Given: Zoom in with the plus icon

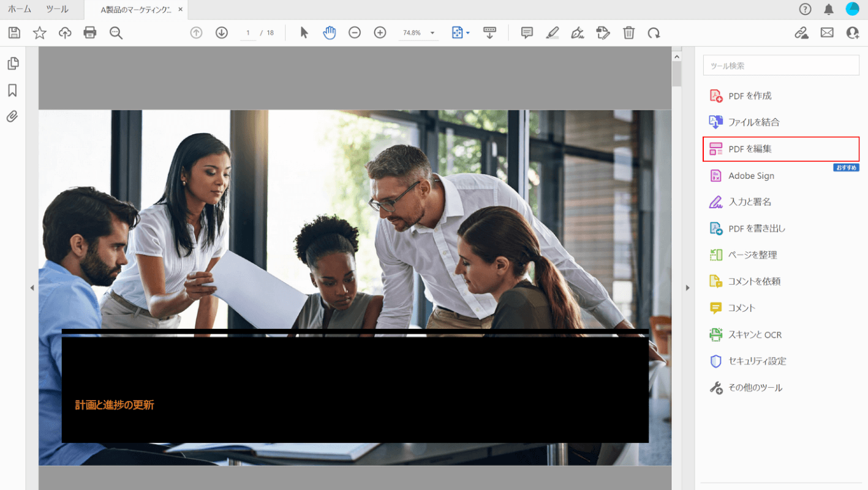Looking at the screenshot, I should [x=380, y=33].
